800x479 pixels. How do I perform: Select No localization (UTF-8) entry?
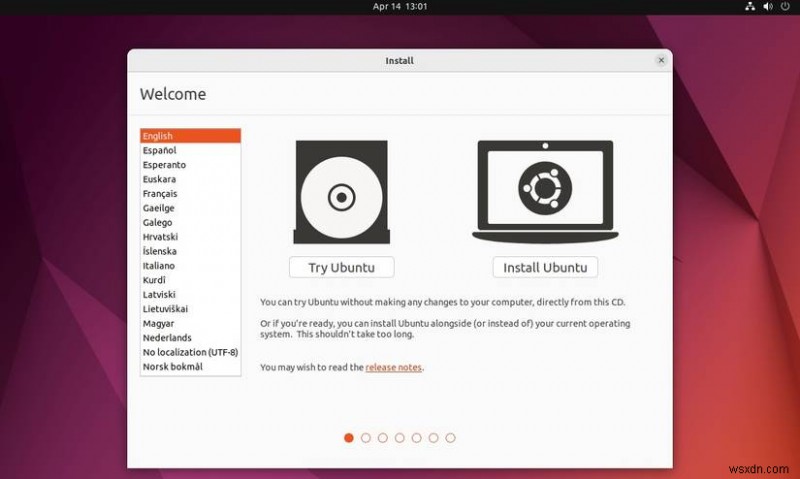(x=190, y=352)
